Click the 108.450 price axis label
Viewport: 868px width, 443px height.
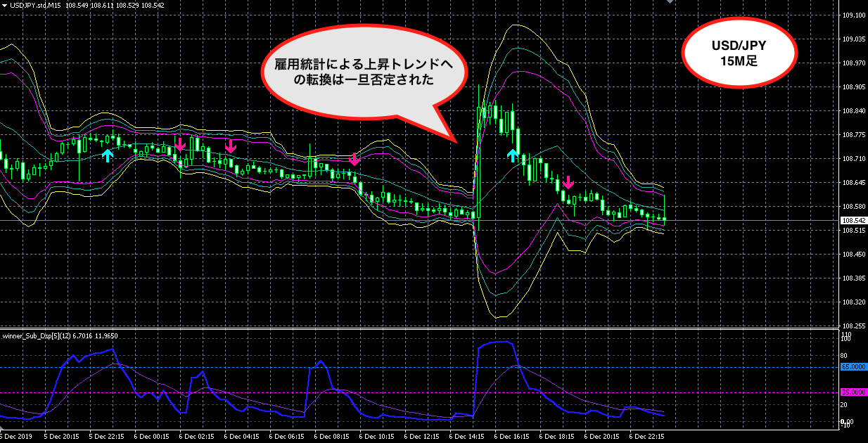coord(853,255)
